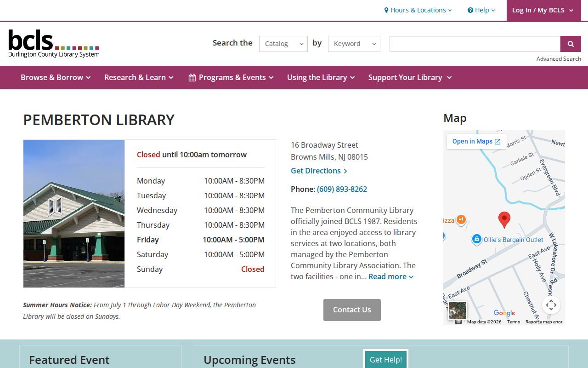Image resolution: width=588 pixels, height=368 pixels.
Task: Click the magnifier search submit button
Action: tap(571, 44)
